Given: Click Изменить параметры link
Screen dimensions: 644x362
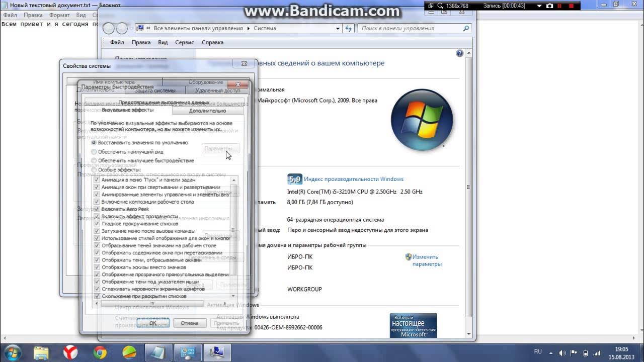Looking at the screenshot, I should (427, 260).
